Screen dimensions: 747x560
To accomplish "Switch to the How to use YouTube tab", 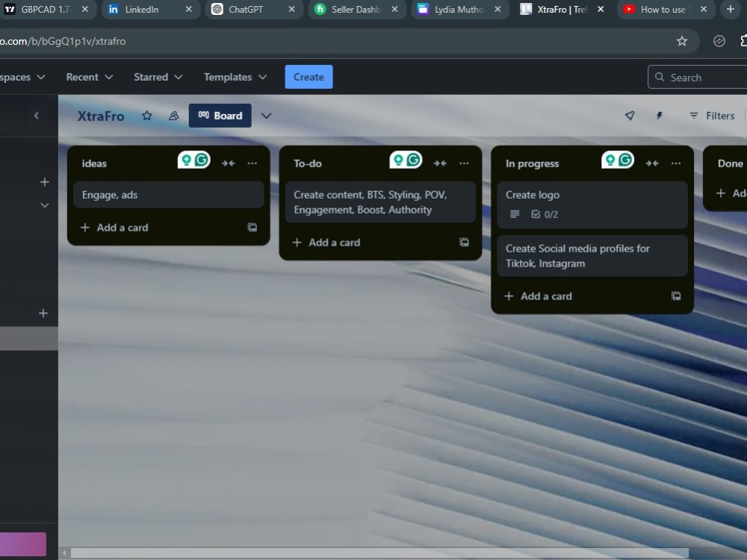I will point(665,9).
